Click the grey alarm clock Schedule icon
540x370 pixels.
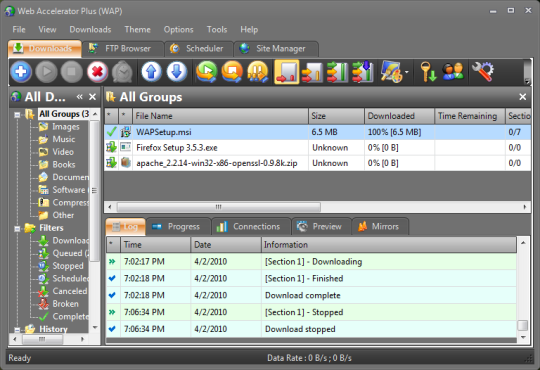122,72
